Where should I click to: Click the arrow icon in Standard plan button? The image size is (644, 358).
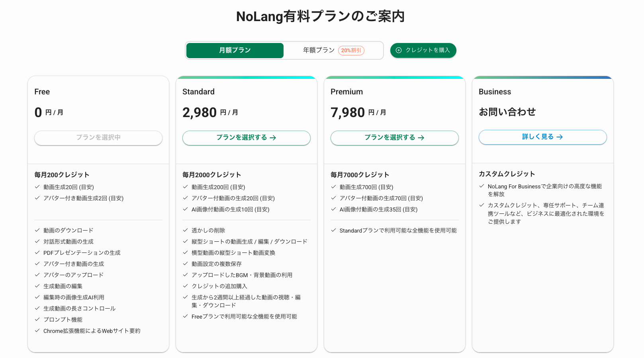(x=273, y=138)
